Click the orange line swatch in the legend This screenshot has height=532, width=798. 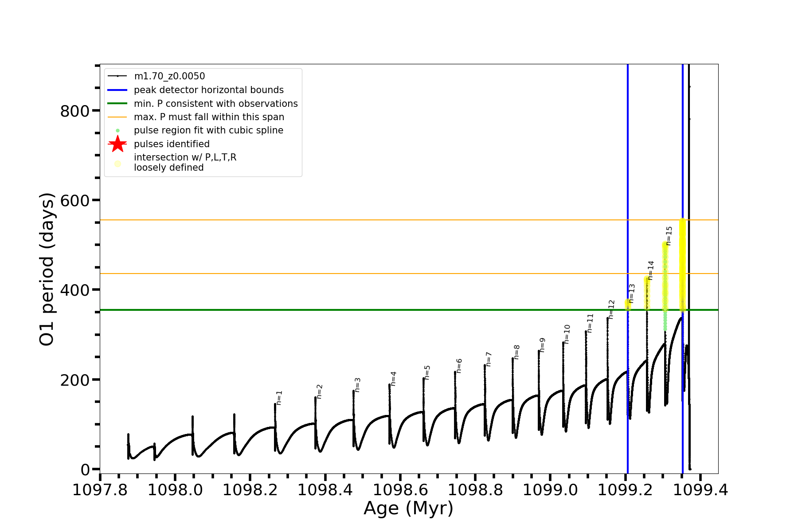(x=117, y=117)
